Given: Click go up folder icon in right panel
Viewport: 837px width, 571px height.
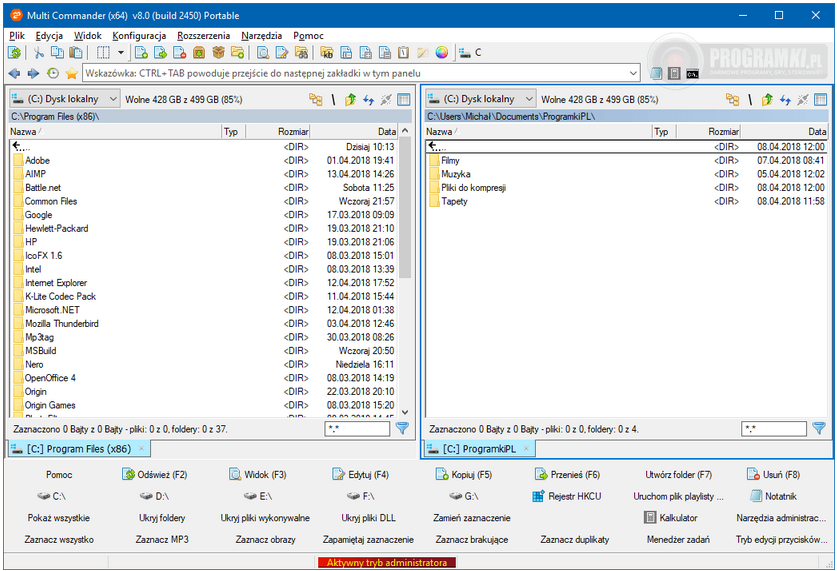Looking at the screenshot, I should pos(767,99).
